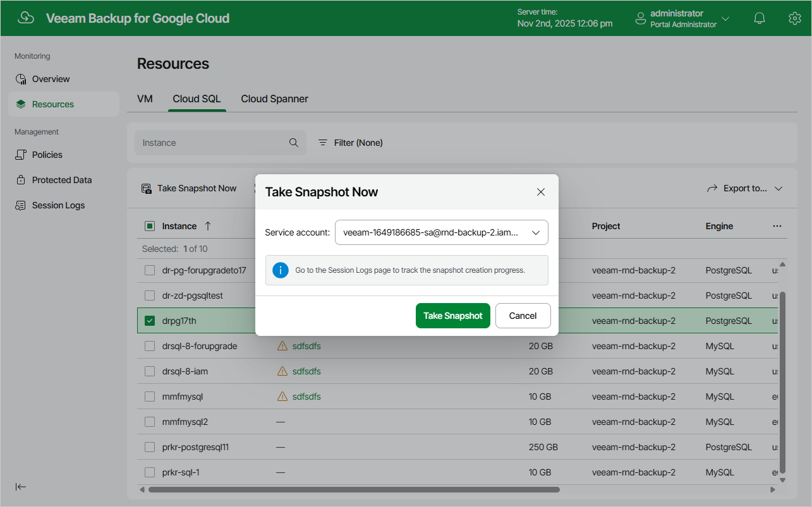Screen dimensions: 812x507
Task: Click the vertical scrollbar thumb
Action: coord(782,382)
